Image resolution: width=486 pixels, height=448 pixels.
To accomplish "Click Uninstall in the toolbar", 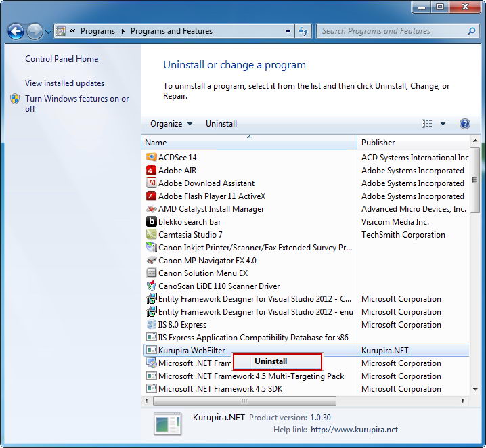I will pos(221,124).
